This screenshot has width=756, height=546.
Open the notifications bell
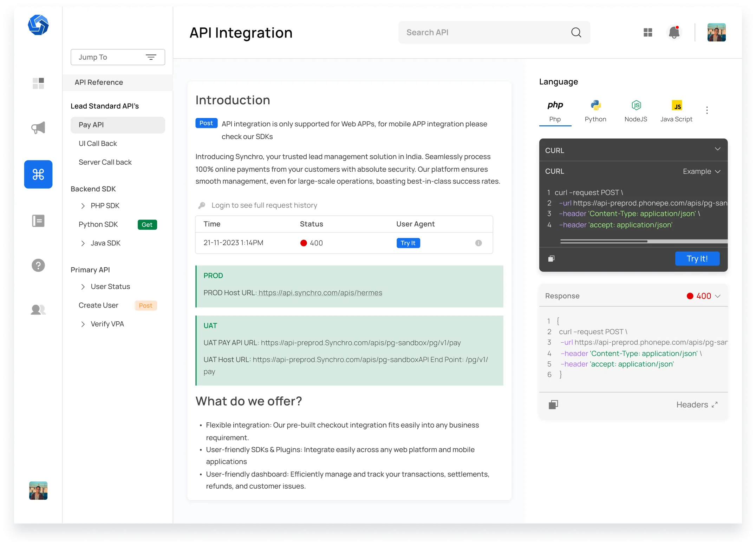pyautogui.click(x=674, y=32)
